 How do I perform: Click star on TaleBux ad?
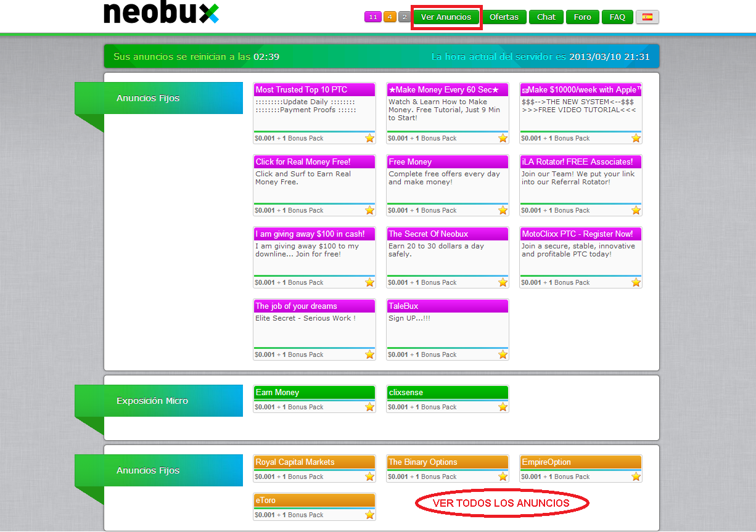(x=503, y=354)
